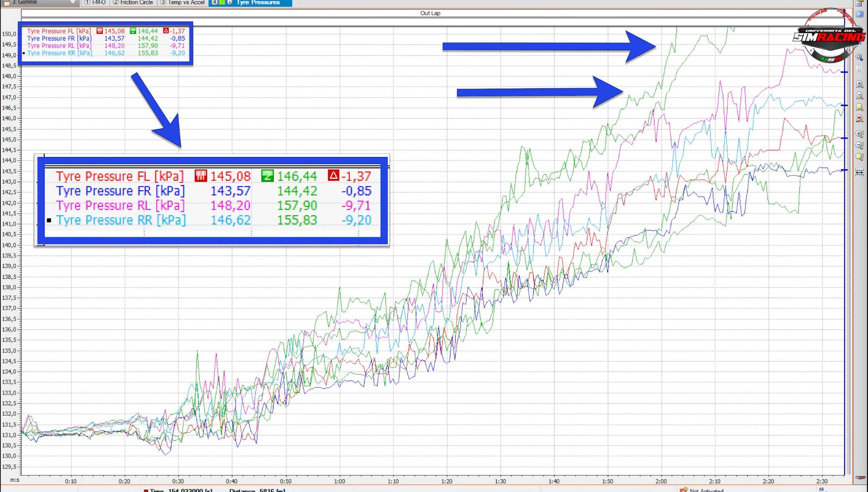The height and width of the screenshot is (492, 868).
Task: Open the Friction Circle worksheet tab
Action: click(133, 3)
